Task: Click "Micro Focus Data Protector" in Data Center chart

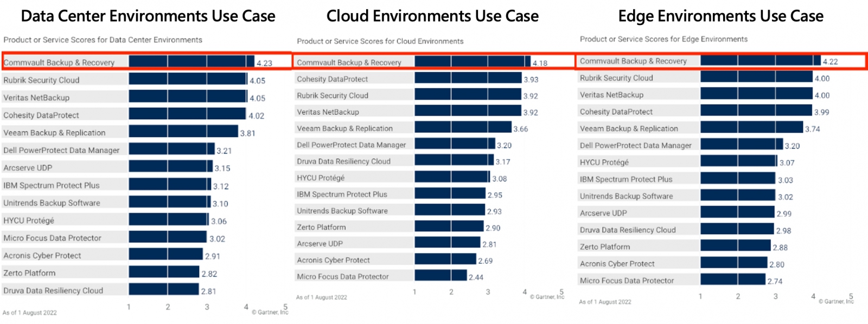Action: [52, 238]
